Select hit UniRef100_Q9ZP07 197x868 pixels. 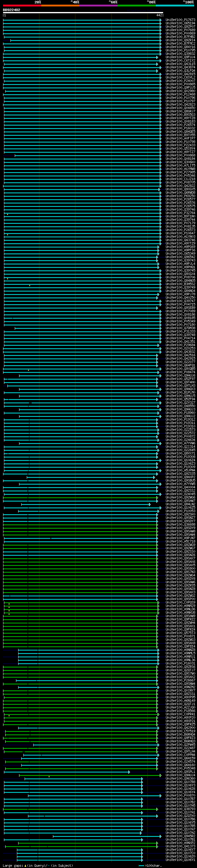point(180,26)
